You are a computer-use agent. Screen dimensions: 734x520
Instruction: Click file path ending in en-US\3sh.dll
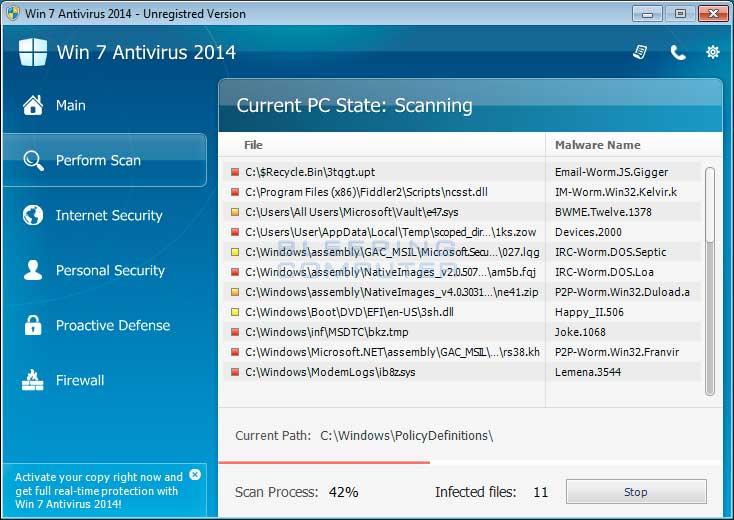349,312
